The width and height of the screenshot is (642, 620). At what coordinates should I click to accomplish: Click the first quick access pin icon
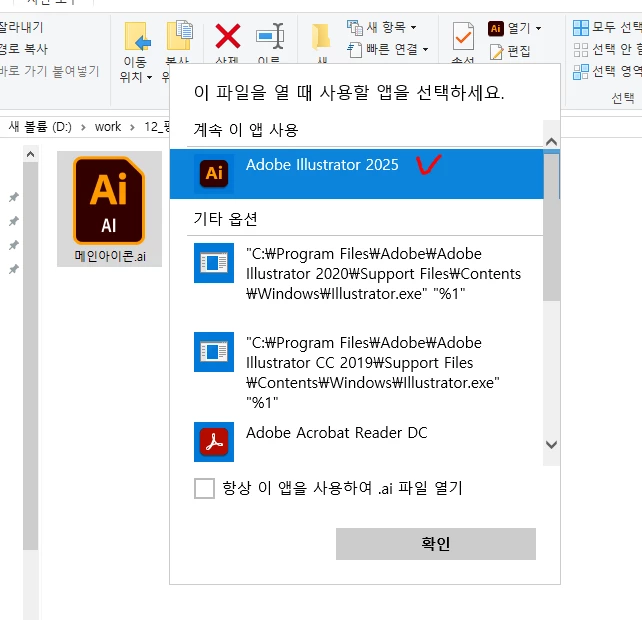tap(14, 197)
